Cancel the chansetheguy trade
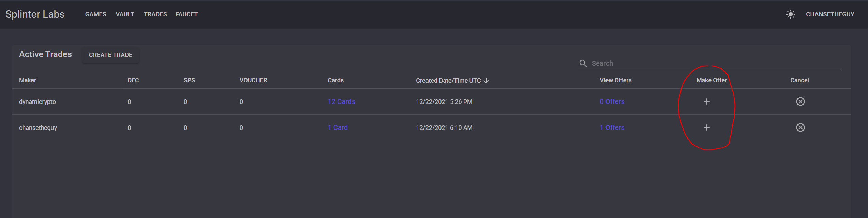 (x=800, y=127)
